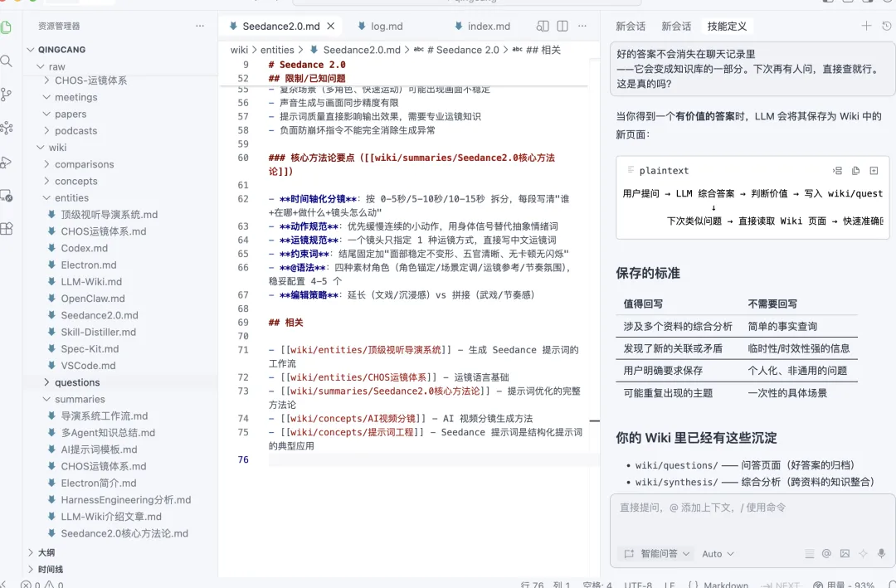This screenshot has height=588, width=896.
Task: Open Markdown language mode selector
Action: (x=726, y=585)
